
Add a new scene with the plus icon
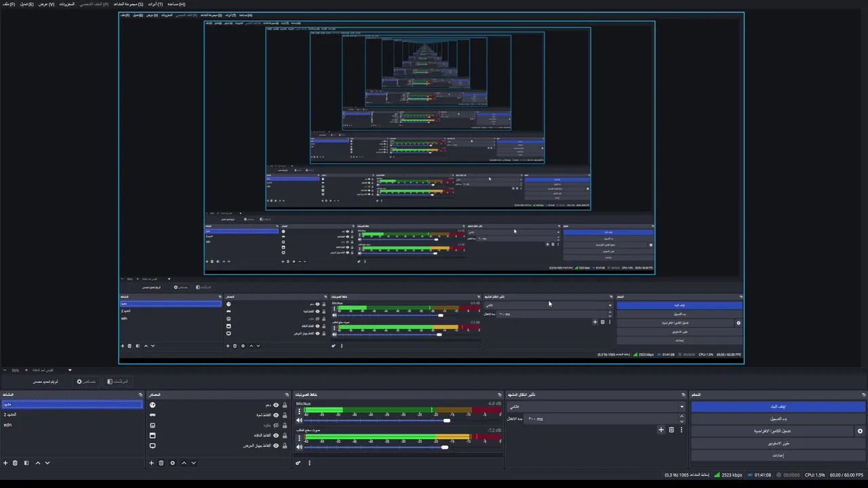pyautogui.click(x=5, y=463)
